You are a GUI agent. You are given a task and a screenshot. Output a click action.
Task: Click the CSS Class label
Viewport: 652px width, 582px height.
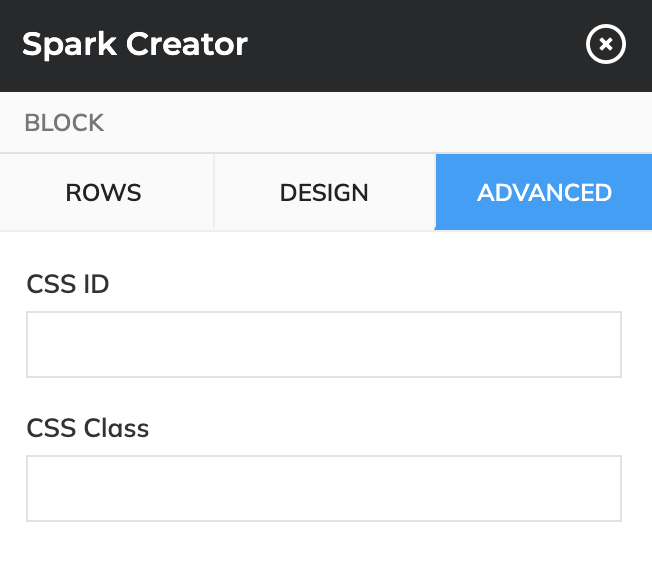point(88,428)
